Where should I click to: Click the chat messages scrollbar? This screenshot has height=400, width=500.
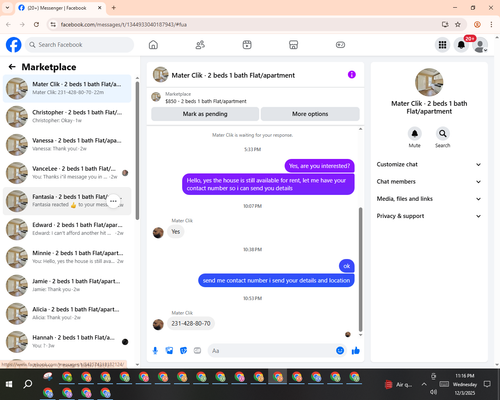point(360,269)
